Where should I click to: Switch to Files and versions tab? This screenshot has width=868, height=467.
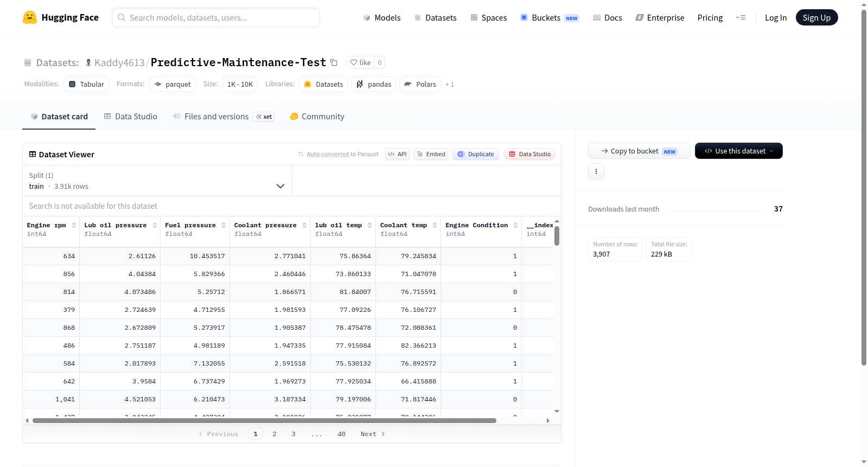(223, 116)
